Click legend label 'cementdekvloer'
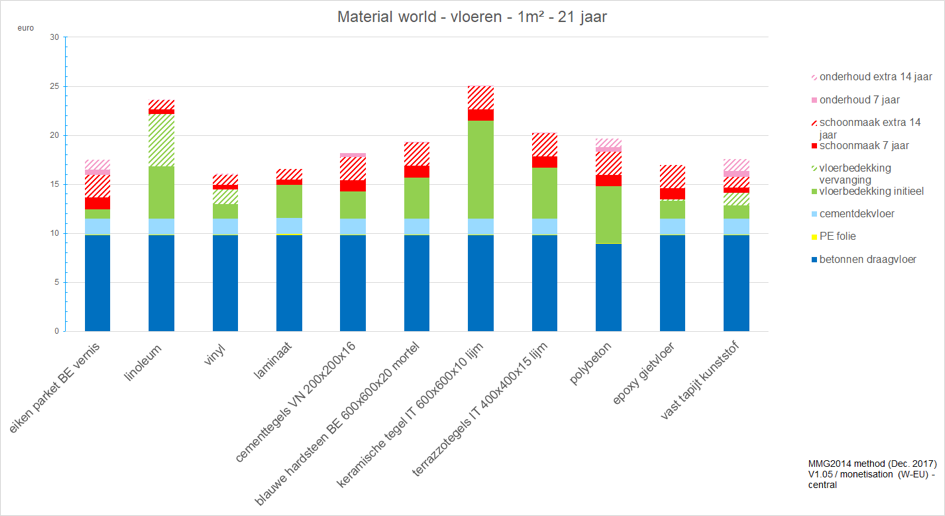 pyautogui.click(x=857, y=213)
